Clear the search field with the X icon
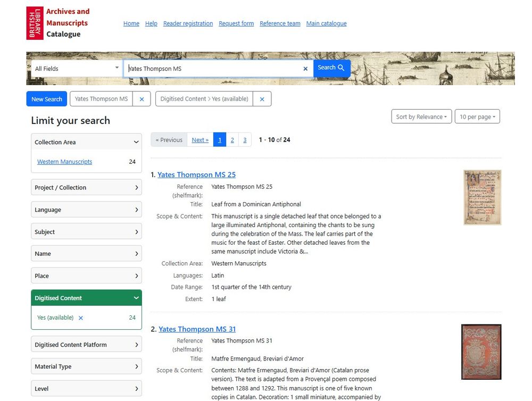The height and width of the screenshot is (401, 532). 305,69
